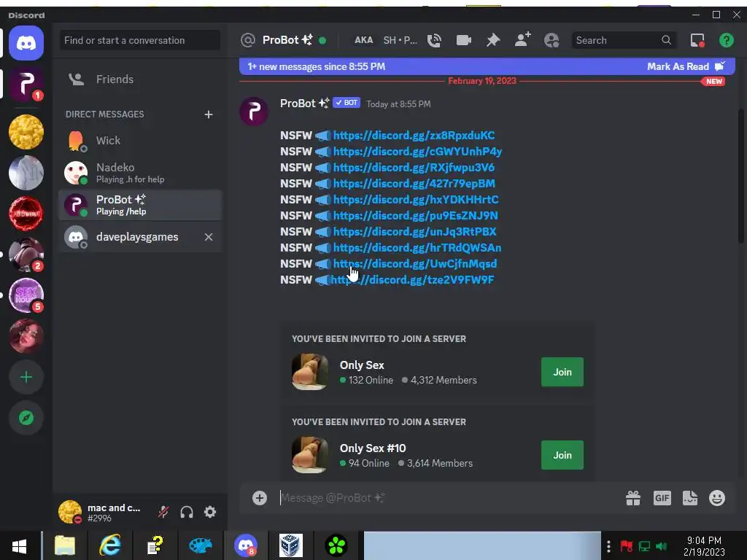Open File Explorer from taskbar
The height and width of the screenshot is (560, 747).
[65, 545]
